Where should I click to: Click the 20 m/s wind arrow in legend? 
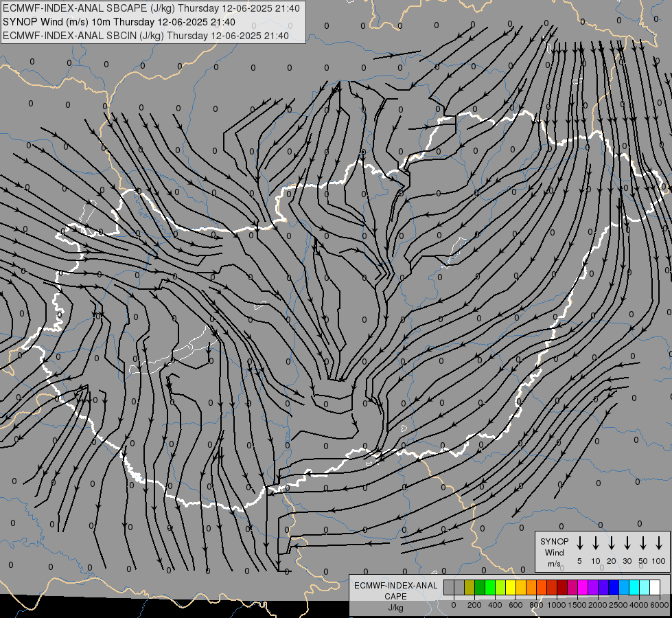pyautogui.click(x=612, y=543)
